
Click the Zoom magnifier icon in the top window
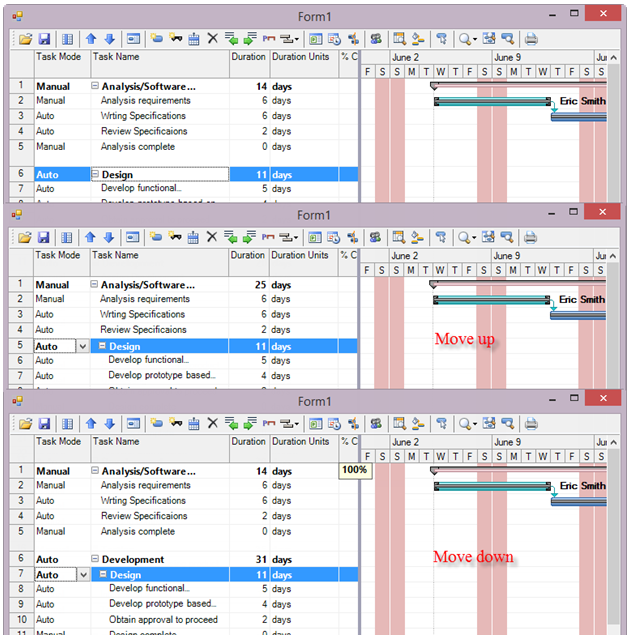click(464, 39)
